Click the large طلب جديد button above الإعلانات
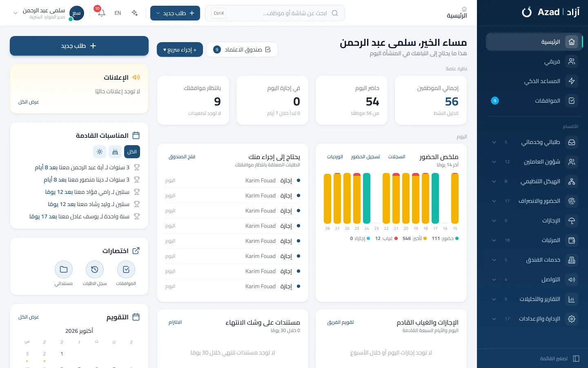588x368 pixels. click(x=79, y=46)
